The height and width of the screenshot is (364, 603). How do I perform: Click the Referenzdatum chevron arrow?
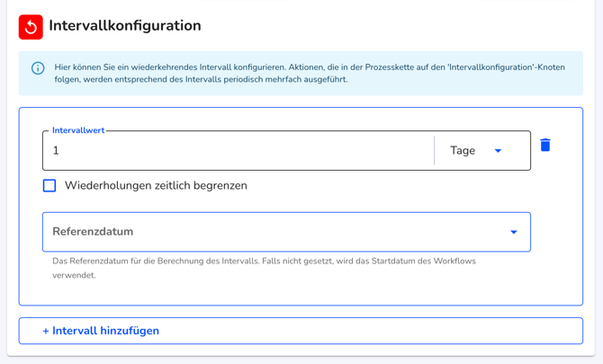point(513,232)
